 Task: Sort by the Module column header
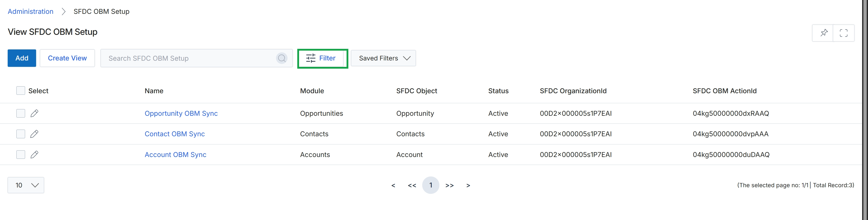pos(312,91)
